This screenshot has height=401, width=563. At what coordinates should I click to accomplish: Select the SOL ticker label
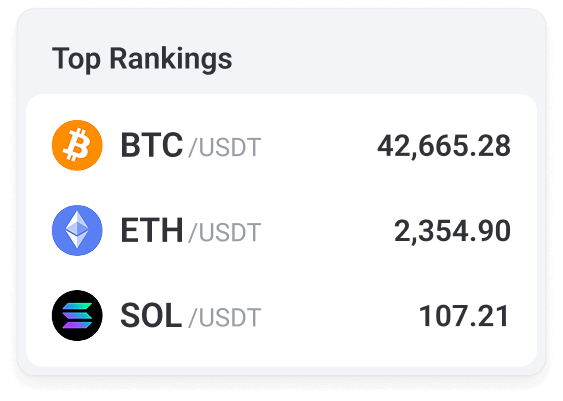(x=151, y=315)
